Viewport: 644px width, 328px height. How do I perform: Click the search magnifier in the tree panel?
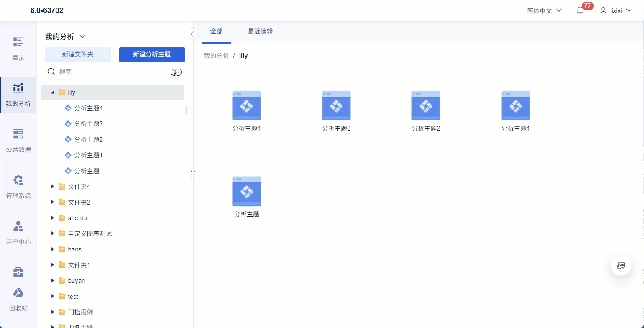point(51,72)
